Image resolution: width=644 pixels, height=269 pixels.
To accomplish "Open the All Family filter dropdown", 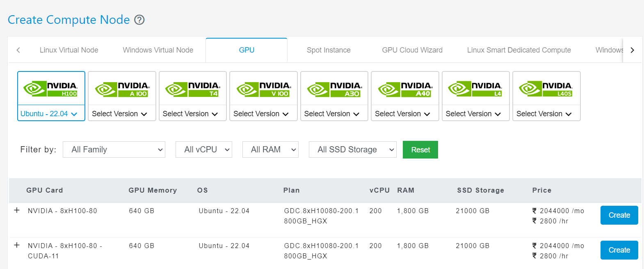I will click(114, 149).
